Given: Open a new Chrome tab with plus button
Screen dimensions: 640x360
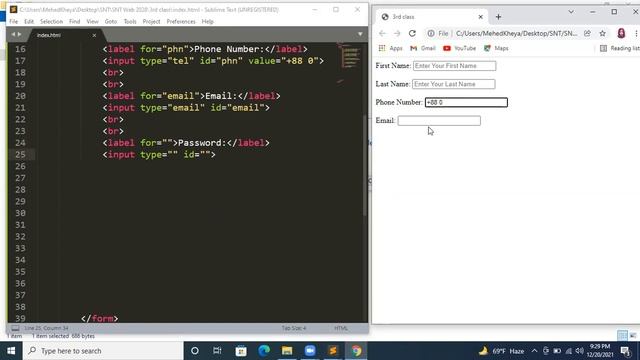Looking at the screenshot, I should (498, 17).
